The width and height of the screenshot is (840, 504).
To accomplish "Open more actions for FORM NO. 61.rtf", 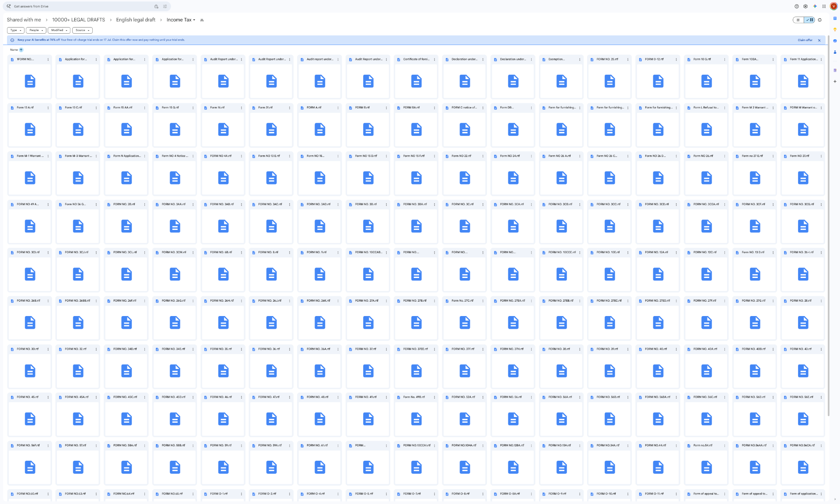I will click(338, 445).
